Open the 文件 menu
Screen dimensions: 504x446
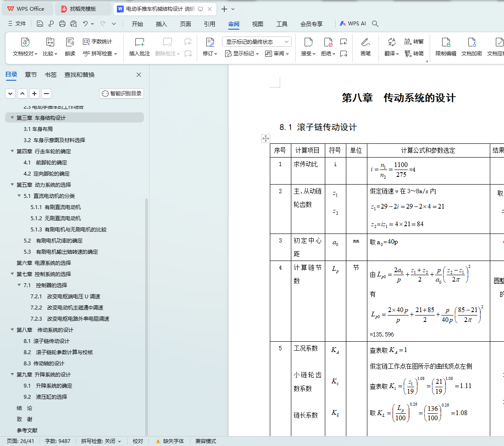click(17, 24)
